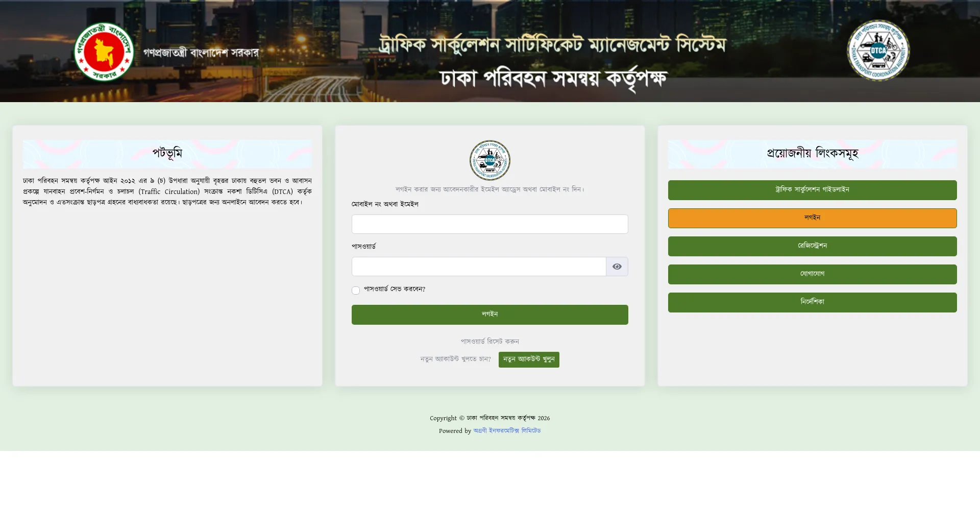This screenshot has height=507, width=980.
Task: Click ঢাকা পরিবহন সমন্বয় কর্তৃপক্ষ header title
Action: coord(553,79)
